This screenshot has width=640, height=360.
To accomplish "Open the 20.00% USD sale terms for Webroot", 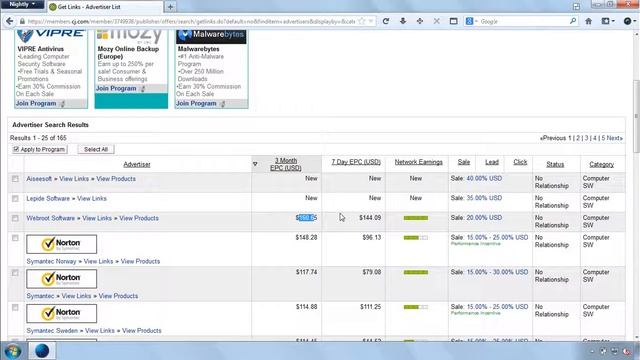I will tap(484, 218).
